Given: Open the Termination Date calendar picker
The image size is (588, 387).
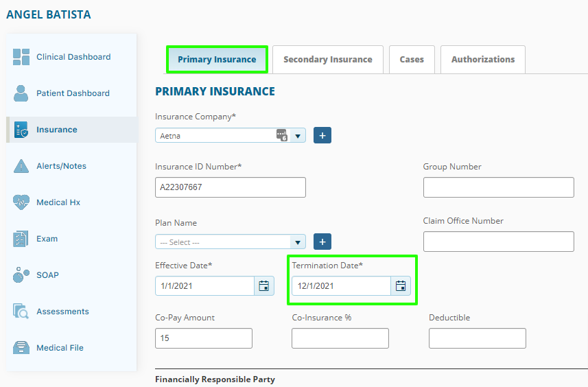Looking at the screenshot, I should click(401, 285).
